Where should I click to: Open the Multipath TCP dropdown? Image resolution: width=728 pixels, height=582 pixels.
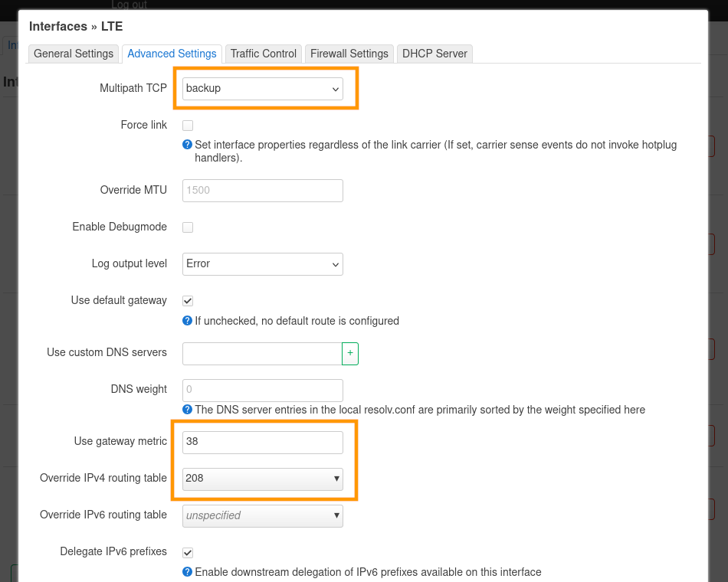coord(262,89)
